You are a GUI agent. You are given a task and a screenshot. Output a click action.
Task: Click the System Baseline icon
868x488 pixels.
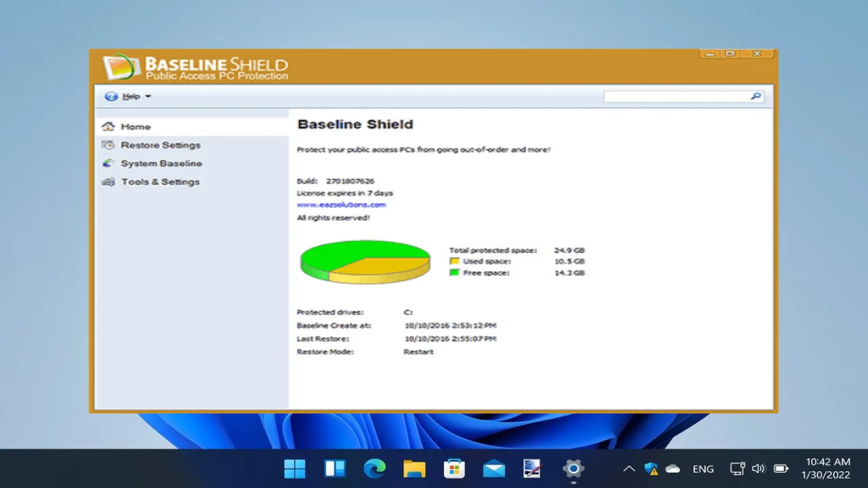click(108, 163)
